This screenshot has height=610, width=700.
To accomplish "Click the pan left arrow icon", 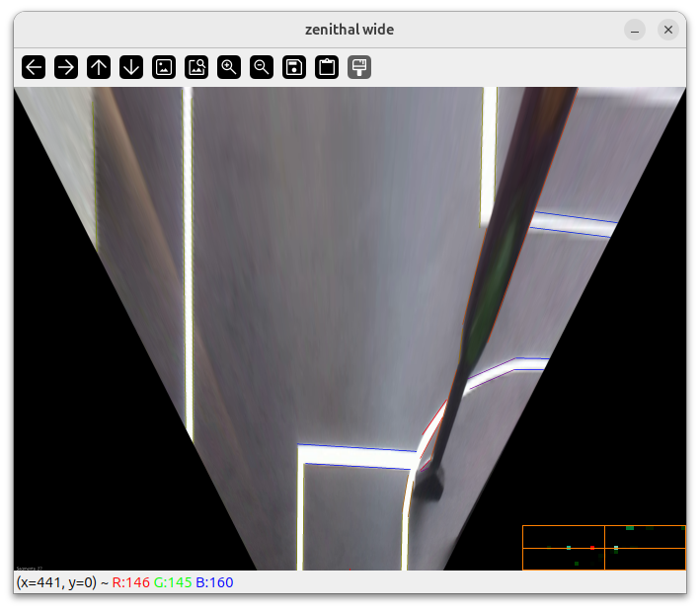I will pos(34,67).
